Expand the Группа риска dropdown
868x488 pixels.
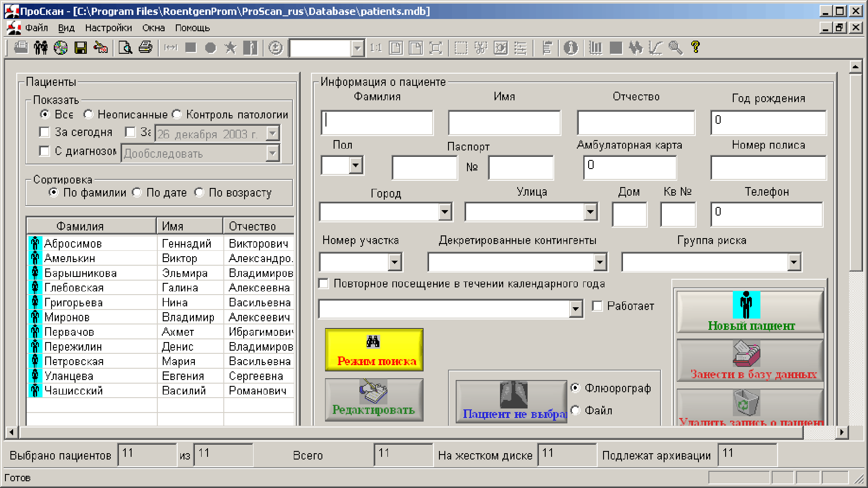[x=794, y=262]
